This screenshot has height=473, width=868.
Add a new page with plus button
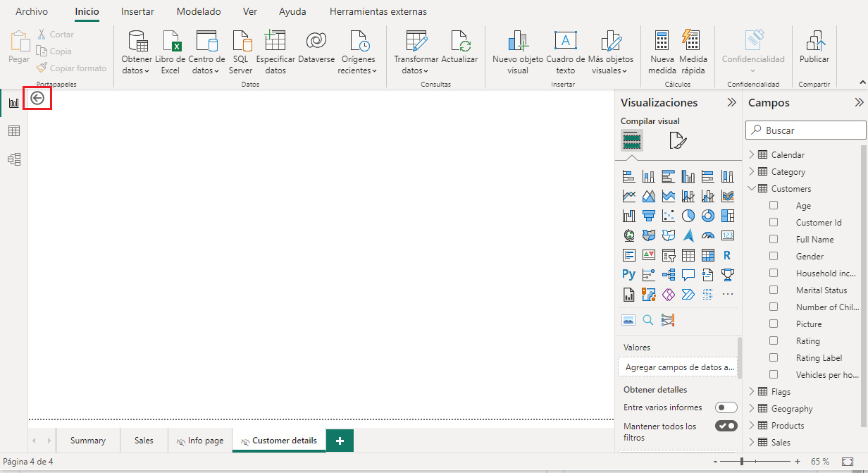340,441
